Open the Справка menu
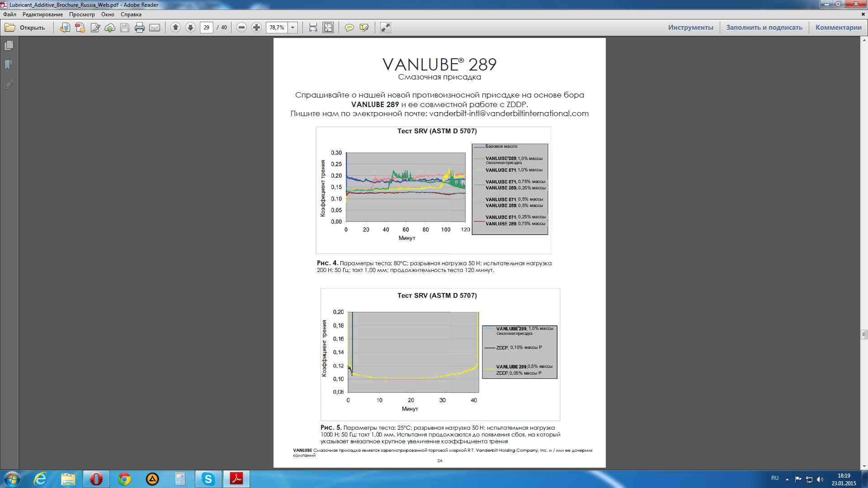868x488 pixels. coord(131,14)
